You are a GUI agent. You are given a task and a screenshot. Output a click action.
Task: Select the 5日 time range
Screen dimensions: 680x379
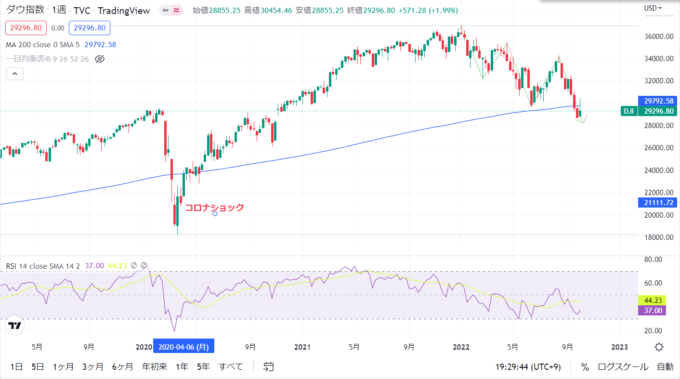pos(38,367)
